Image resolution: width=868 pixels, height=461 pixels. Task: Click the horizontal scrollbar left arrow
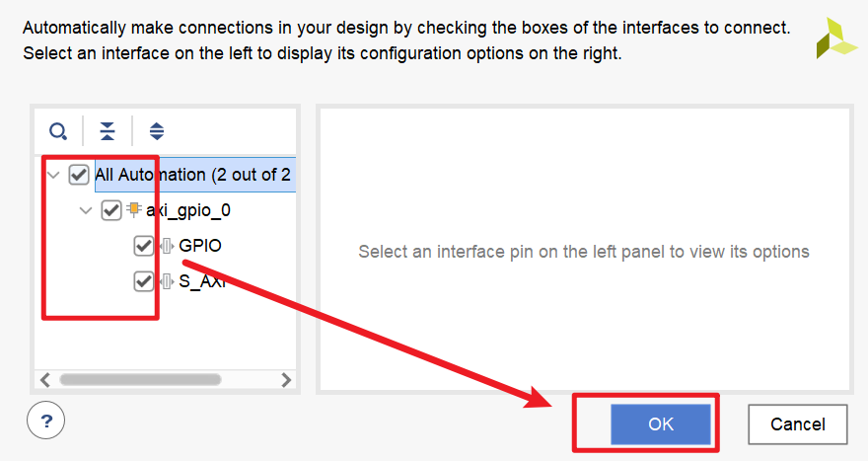pos(45,379)
